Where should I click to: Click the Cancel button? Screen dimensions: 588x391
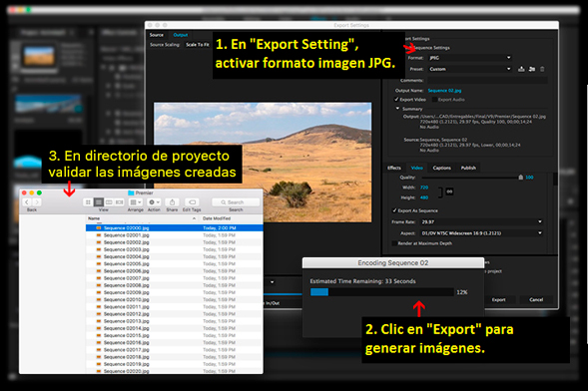[x=536, y=299]
